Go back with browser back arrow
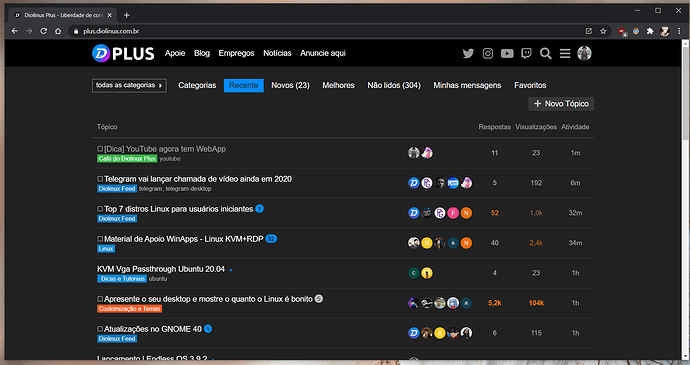Screen dimensions: 690x365 click(x=15, y=31)
